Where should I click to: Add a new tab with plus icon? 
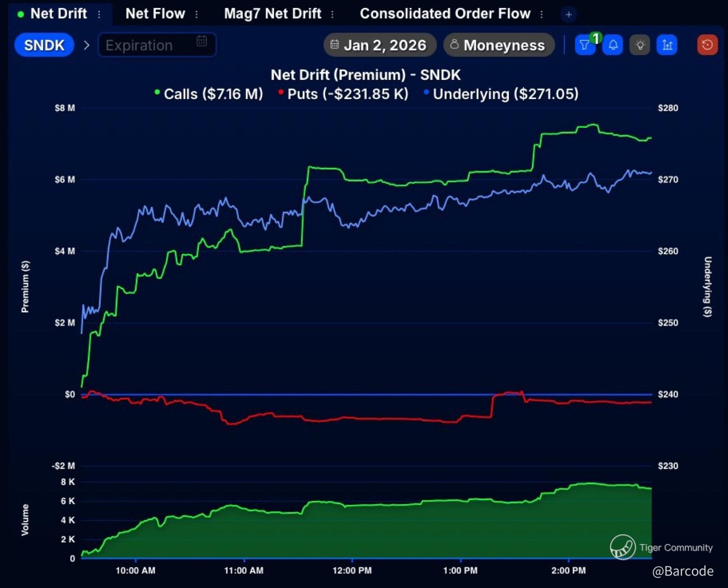pos(569,14)
